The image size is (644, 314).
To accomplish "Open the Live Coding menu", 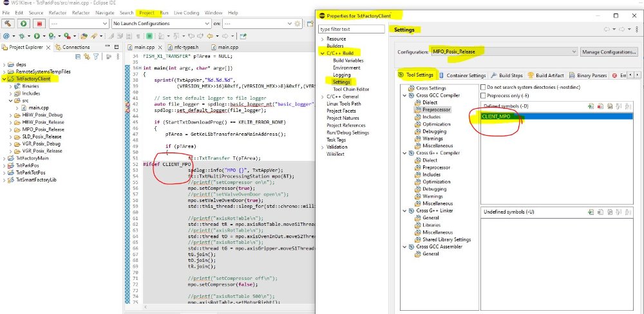I will (186, 13).
